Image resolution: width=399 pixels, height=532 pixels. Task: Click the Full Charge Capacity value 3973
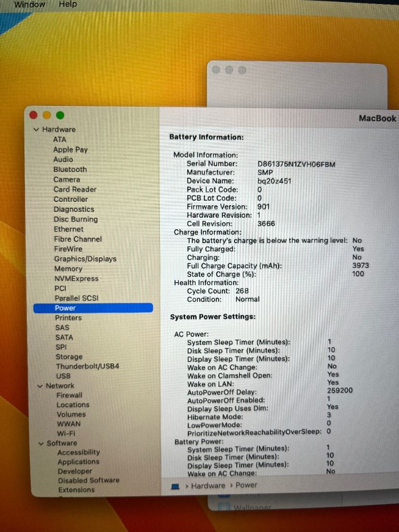coord(361,265)
